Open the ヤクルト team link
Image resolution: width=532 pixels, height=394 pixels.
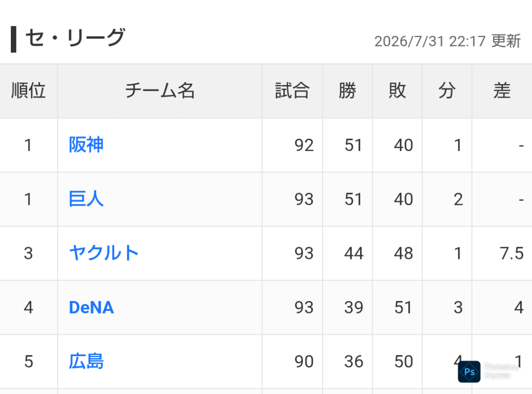point(104,253)
